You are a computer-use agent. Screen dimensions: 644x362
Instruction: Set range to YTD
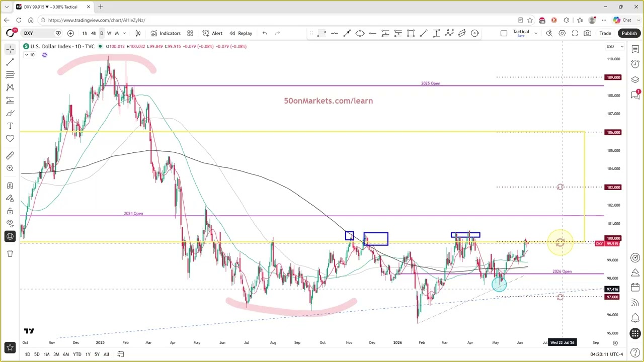tap(77, 354)
